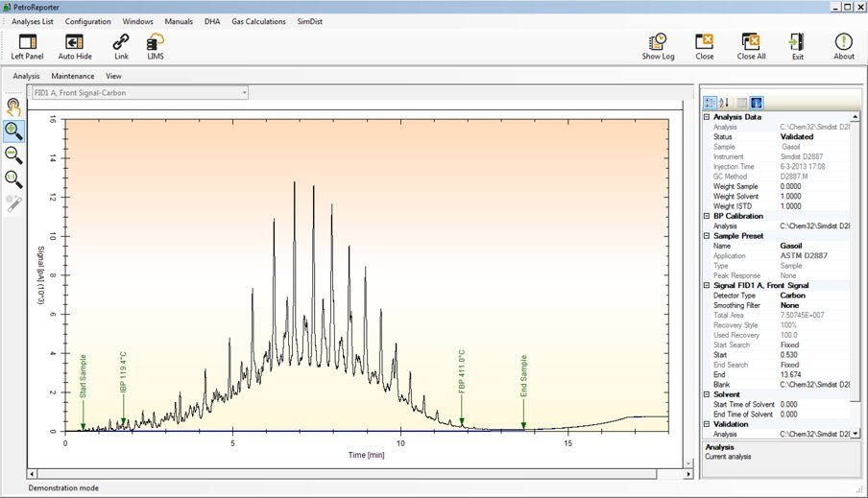The height and width of the screenshot is (498, 868).
Task: Toggle the blue info description icon
Action: click(x=757, y=103)
